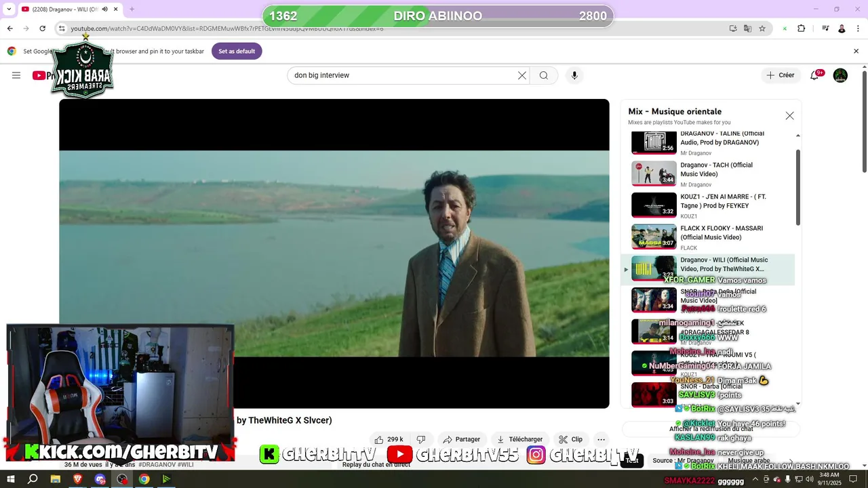The width and height of the screenshot is (868, 488).
Task: Open the green arrow app on taskbar
Action: (x=166, y=479)
